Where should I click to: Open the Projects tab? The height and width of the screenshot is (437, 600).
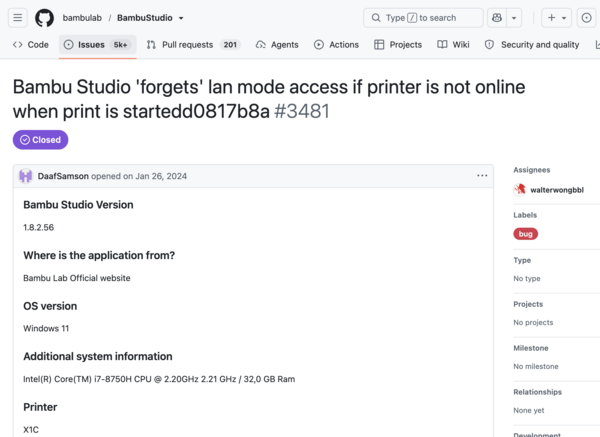coord(398,45)
